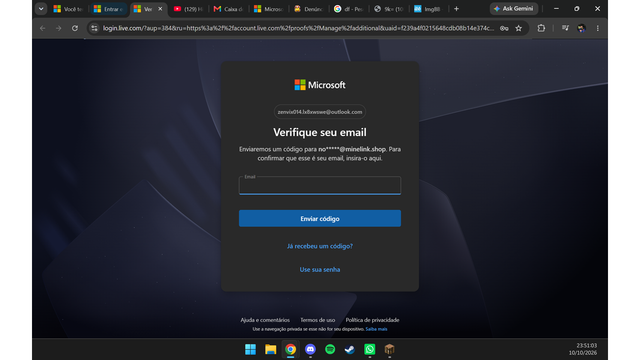This screenshot has height=360, width=640.
Task: Click the masked 'no*****@minelink.shop' address text
Action: point(352,149)
